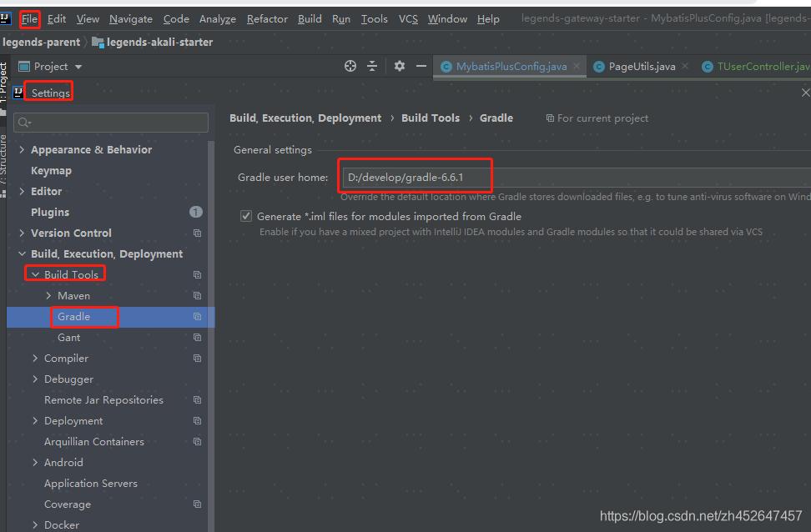Select Keymap in settings list
811x532 pixels.
click(51, 171)
